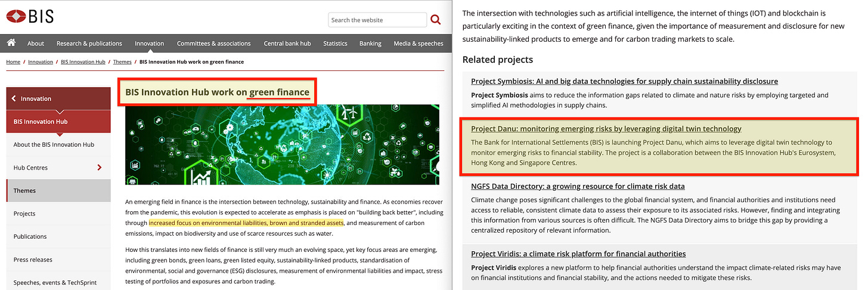
Task: Open the Project Danu link
Action: coord(606,128)
